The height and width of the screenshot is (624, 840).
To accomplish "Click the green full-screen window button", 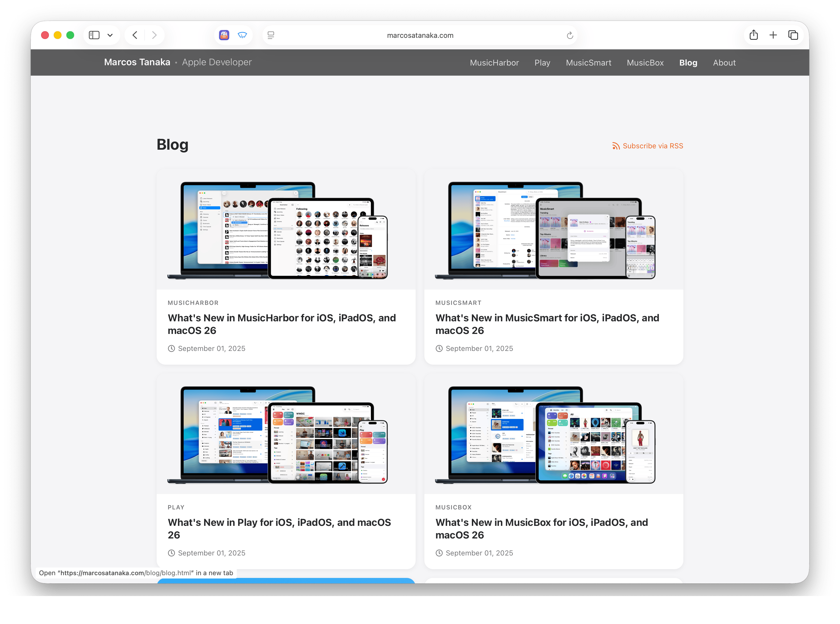I will pos(70,35).
